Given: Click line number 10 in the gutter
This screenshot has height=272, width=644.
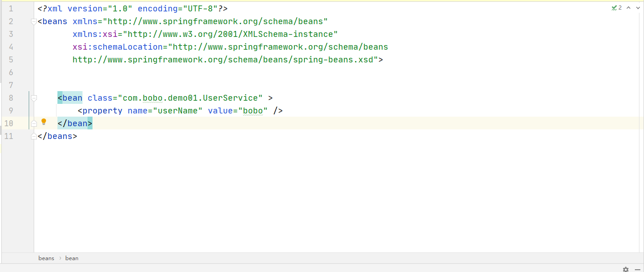Looking at the screenshot, I should [x=9, y=123].
